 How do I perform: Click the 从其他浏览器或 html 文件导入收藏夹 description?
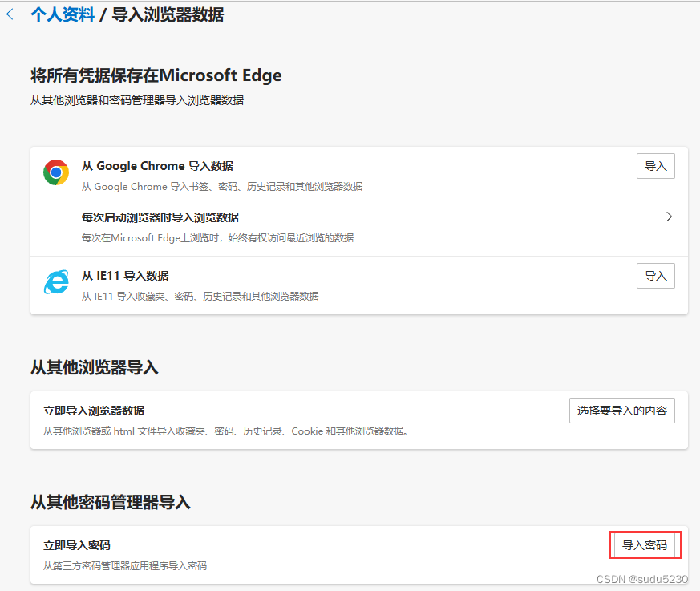(225, 431)
